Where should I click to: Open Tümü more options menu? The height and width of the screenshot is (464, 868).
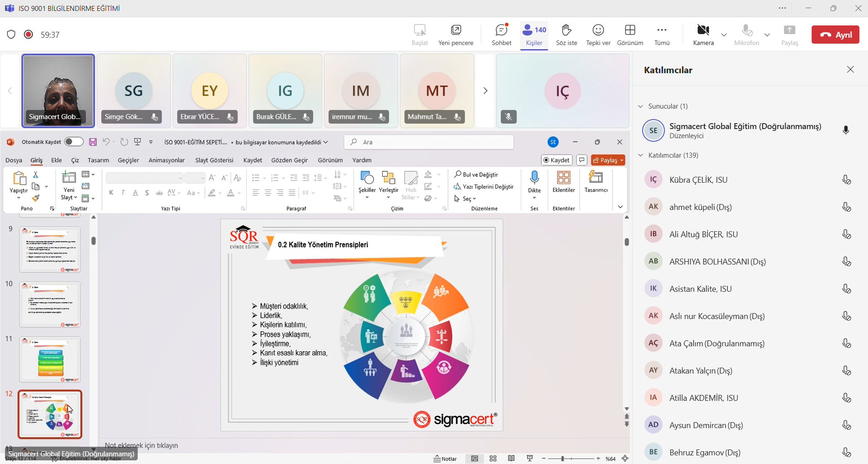pyautogui.click(x=662, y=35)
